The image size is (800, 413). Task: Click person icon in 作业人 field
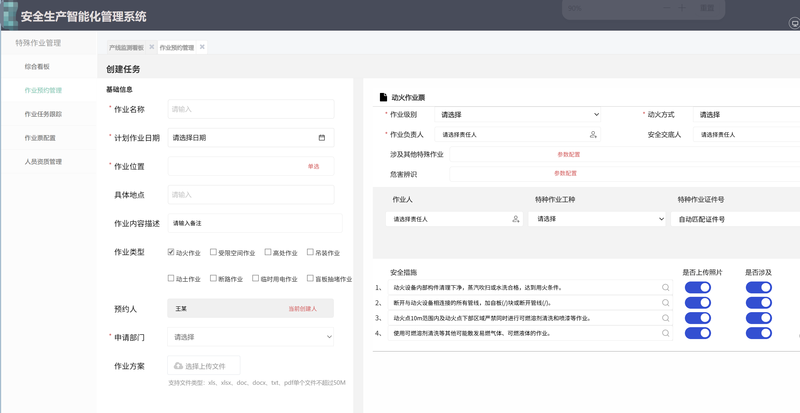515,219
